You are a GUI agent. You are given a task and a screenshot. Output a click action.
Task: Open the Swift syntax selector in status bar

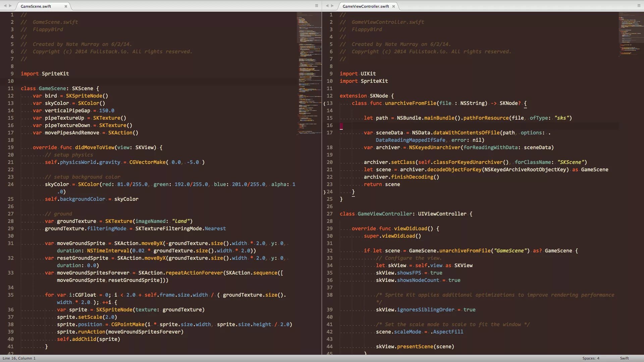click(x=624, y=358)
